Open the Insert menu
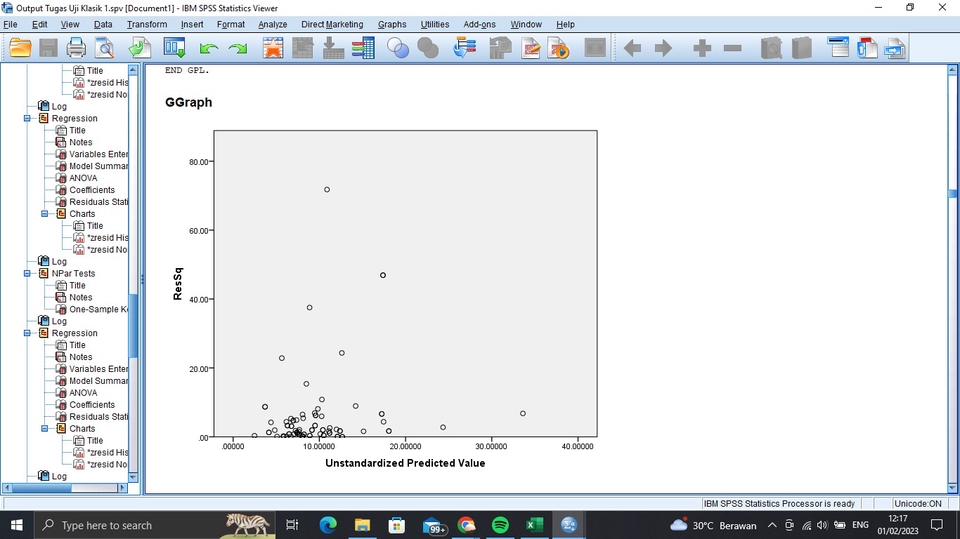960x539 pixels. tap(192, 24)
